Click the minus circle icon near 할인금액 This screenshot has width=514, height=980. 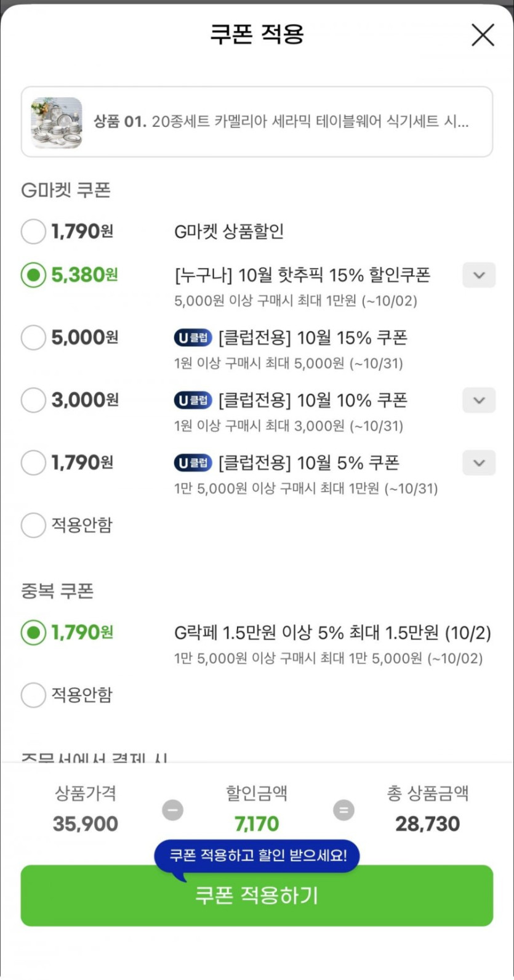(x=172, y=810)
